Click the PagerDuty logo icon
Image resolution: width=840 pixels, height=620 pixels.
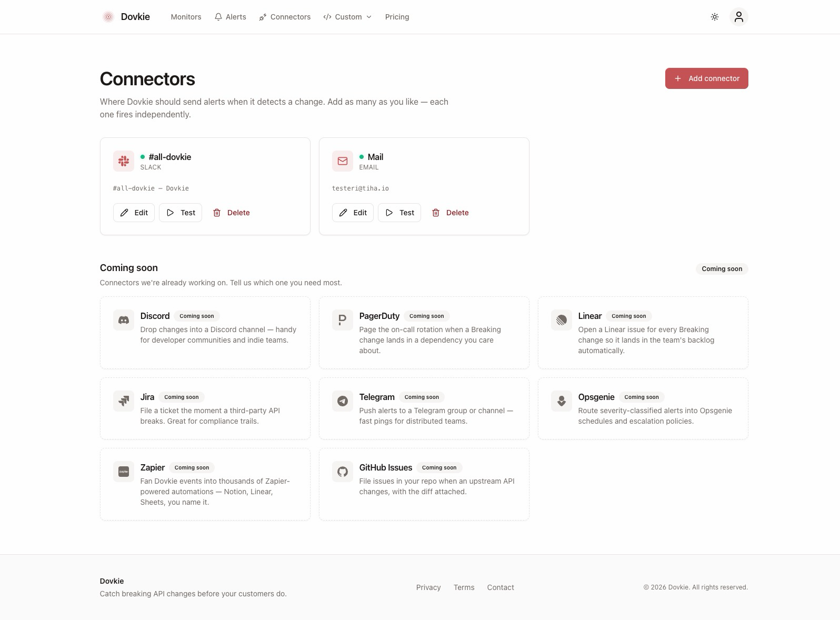pos(343,320)
